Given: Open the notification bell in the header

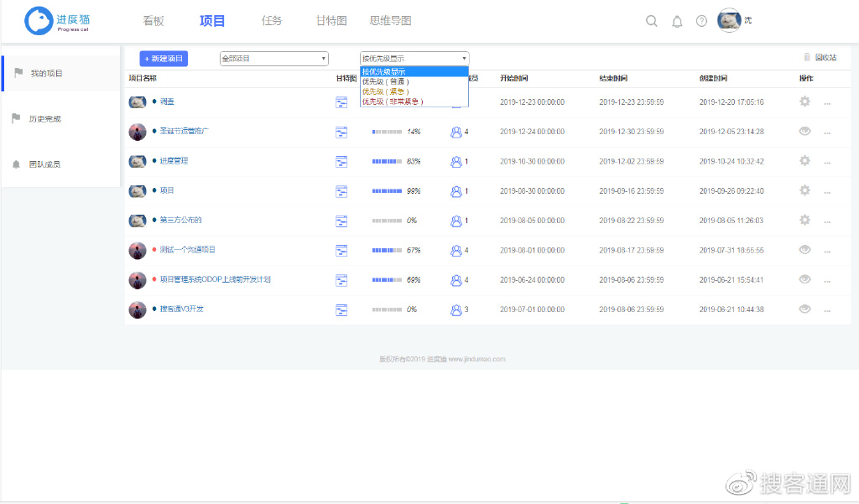Looking at the screenshot, I should (677, 21).
